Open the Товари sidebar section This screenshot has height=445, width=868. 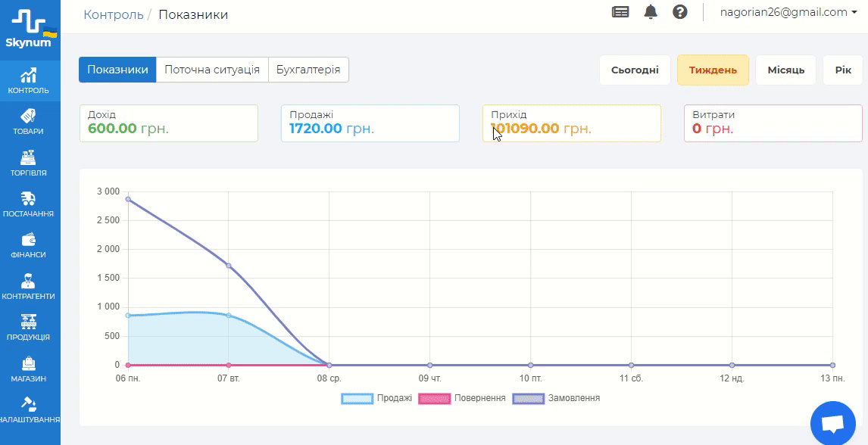[29, 123]
